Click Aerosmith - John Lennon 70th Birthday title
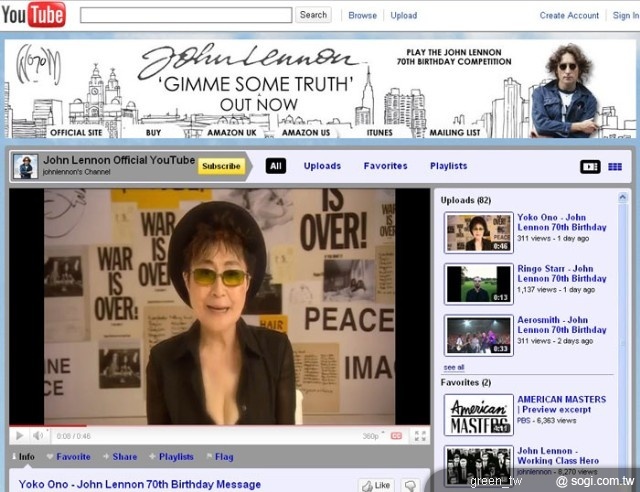The height and width of the screenshot is (492, 640). [x=562, y=325]
